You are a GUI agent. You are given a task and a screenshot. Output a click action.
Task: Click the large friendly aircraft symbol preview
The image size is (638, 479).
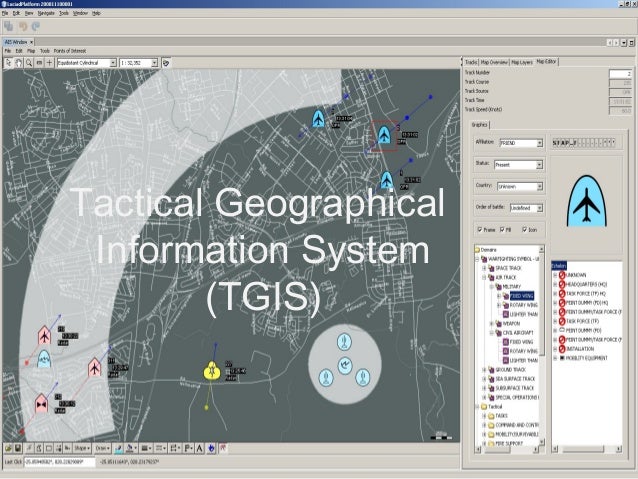tap(586, 204)
